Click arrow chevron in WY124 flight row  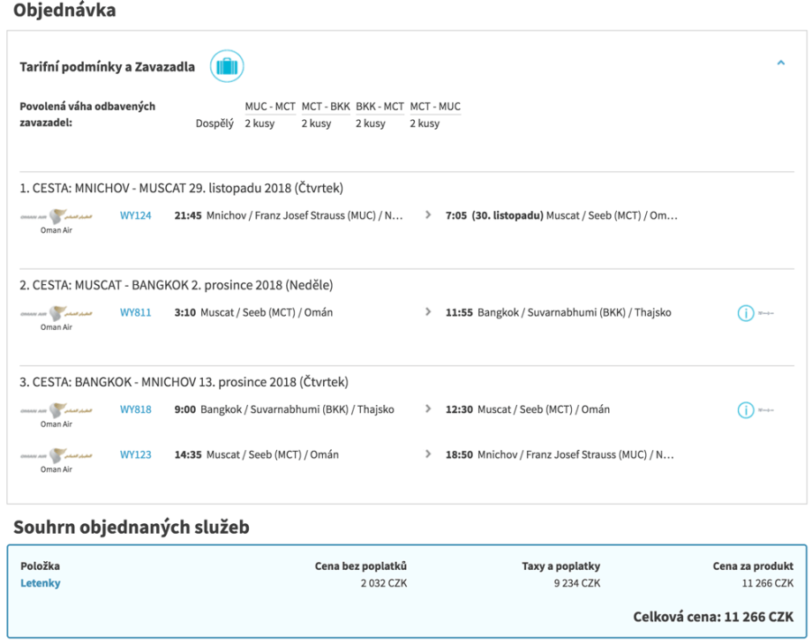[428, 215]
